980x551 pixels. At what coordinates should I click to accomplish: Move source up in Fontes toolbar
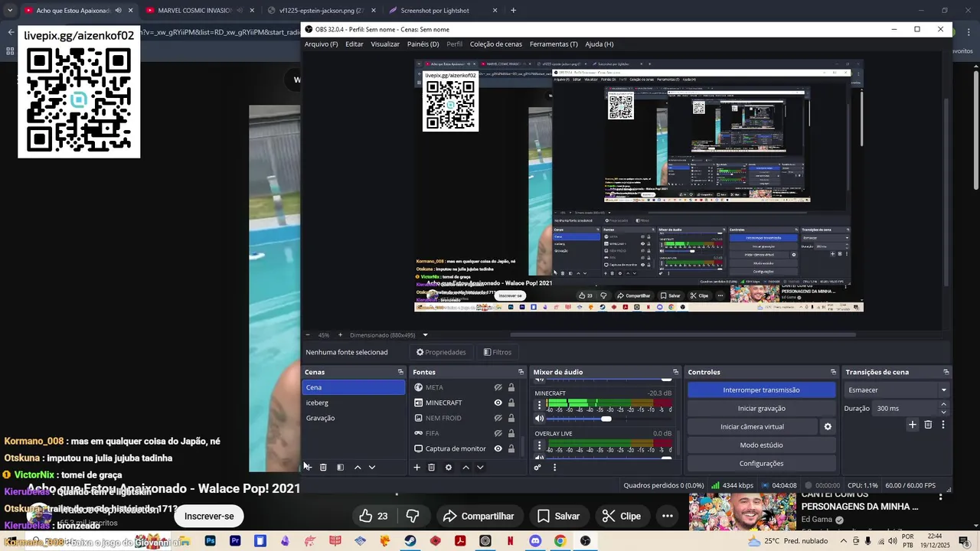click(465, 467)
